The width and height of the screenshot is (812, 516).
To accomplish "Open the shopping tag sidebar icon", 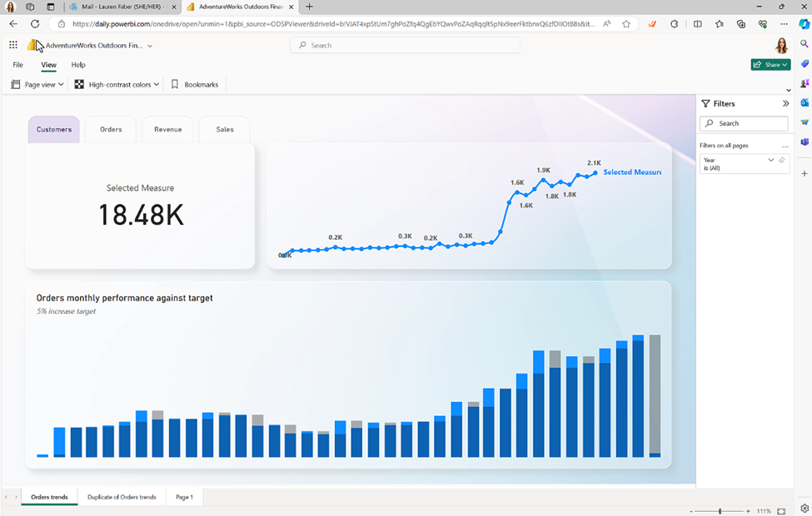I will coord(805,63).
